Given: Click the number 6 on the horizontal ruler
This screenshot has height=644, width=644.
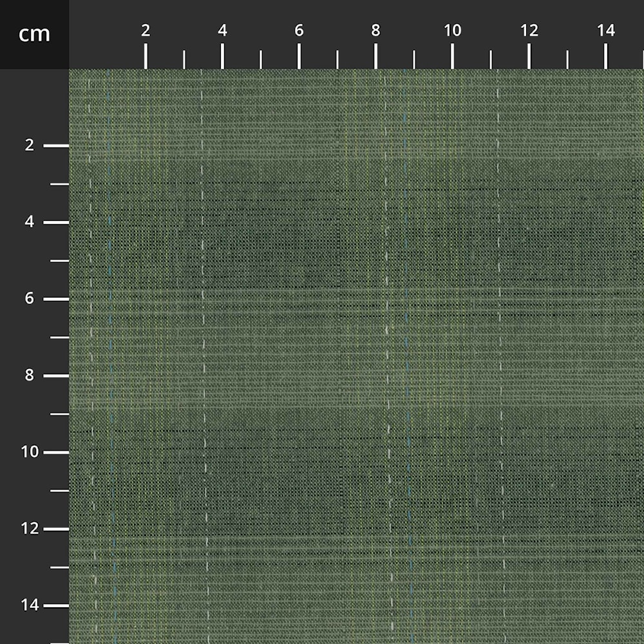Looking at the screenshot, I should pyautogui.click(x=298, y=29).
